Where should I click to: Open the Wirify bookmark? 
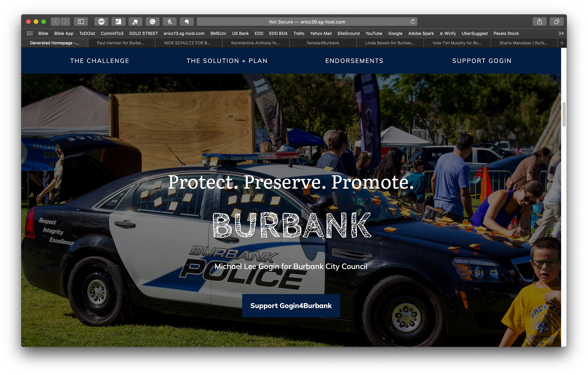(x=448, y=33)
